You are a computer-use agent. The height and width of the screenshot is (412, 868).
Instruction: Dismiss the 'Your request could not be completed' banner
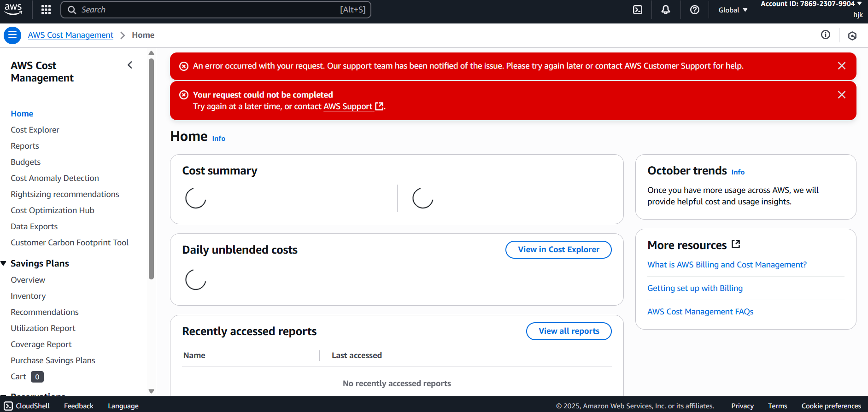[x=842, y=95]
